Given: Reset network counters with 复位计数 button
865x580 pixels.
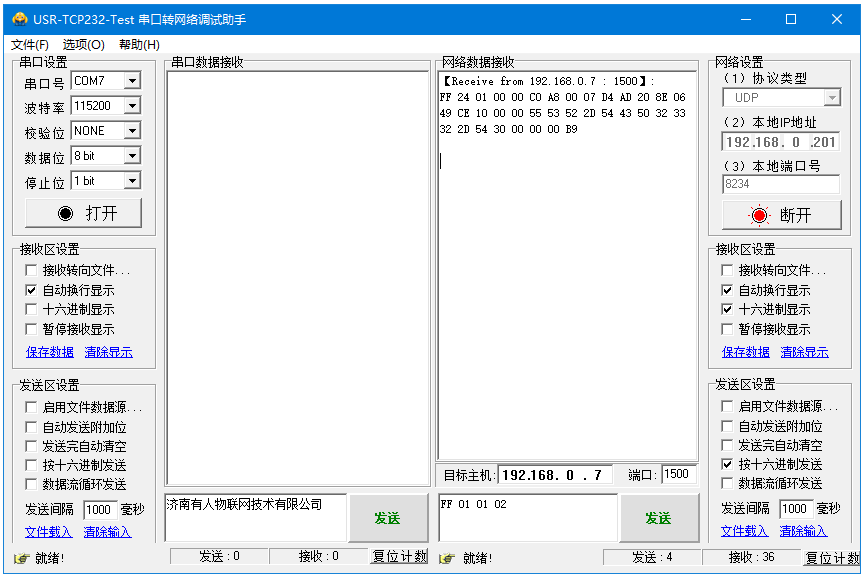Looking at the screenshot, I should pyautogui.click(x=832, y=557).
